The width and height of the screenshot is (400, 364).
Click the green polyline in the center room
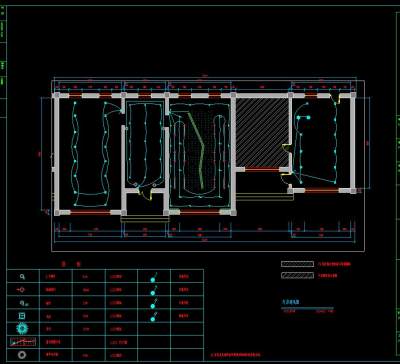tap(197, 150)
